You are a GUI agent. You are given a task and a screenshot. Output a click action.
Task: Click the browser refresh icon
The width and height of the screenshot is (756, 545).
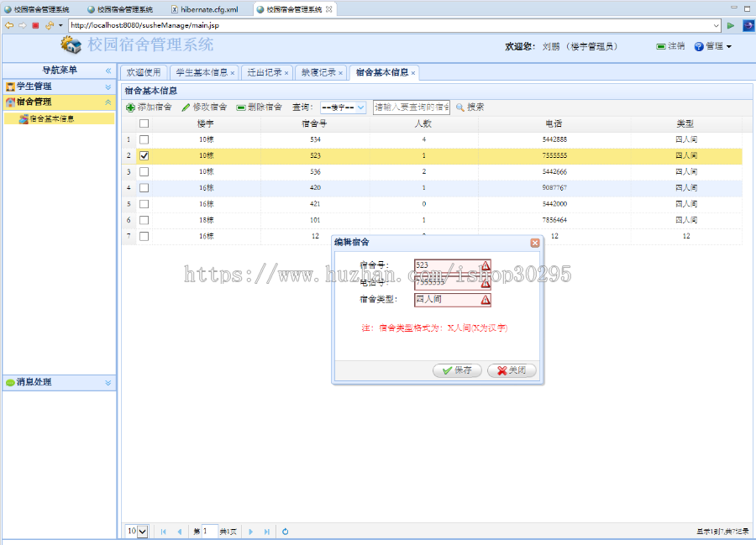tap(50, 25)
